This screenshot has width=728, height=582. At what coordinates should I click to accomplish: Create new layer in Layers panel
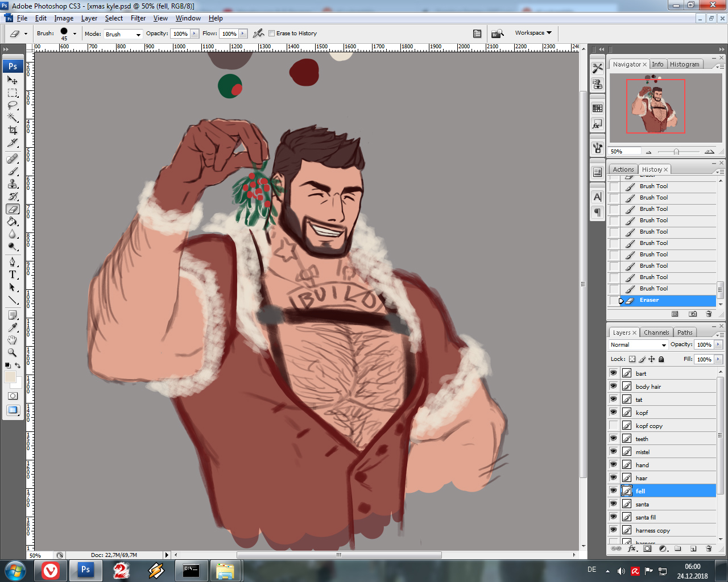click(x=693, y=549)
